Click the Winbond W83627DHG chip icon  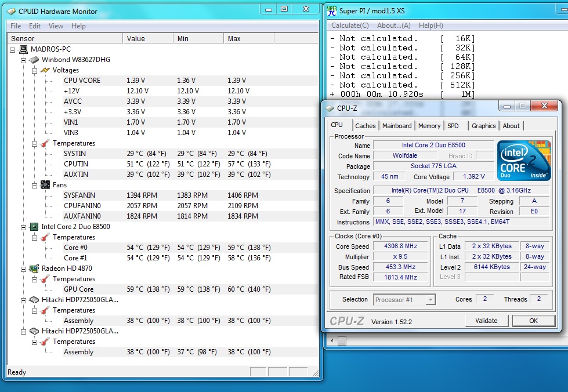(x=34, y=60)
